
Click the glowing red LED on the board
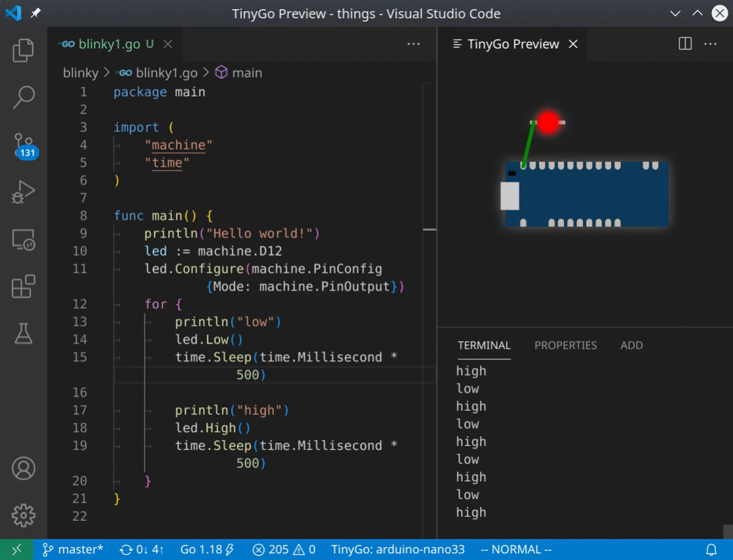click(549, 121)
